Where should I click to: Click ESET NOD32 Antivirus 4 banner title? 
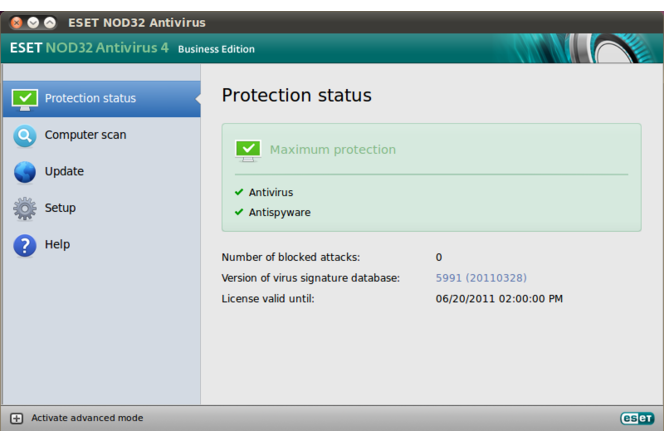coord(89,47)
